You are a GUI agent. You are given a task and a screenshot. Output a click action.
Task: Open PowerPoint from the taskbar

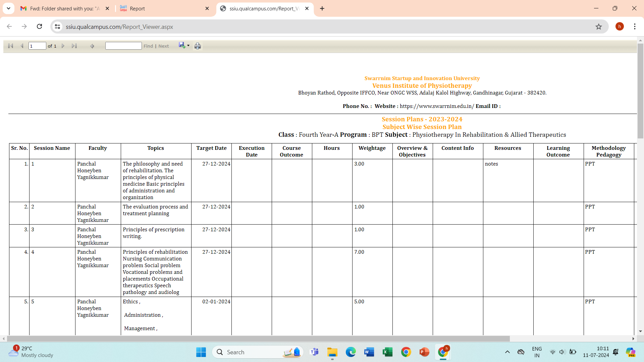click(x=424, y=352)
